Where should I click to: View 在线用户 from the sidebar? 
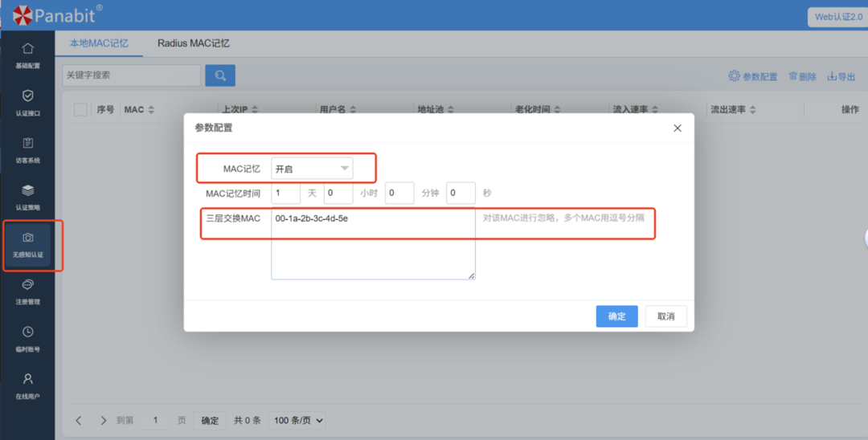tap(27, 385)
